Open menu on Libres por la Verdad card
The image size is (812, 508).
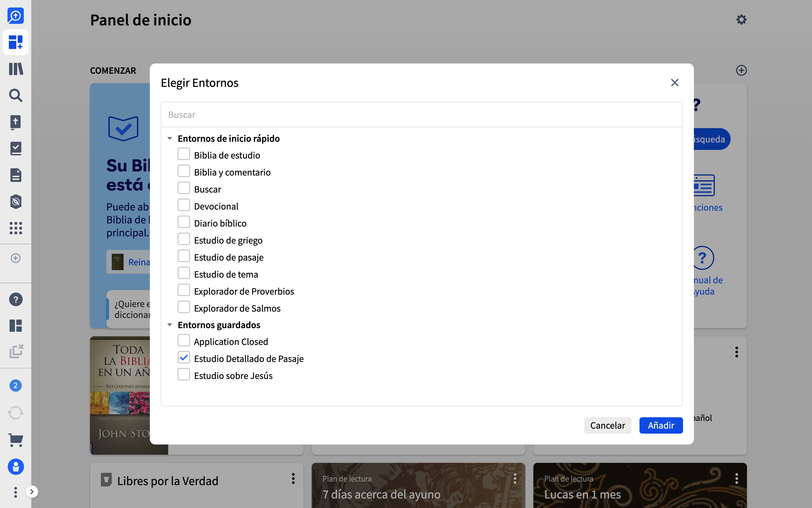pyautogui.click(x=293, y=479)
